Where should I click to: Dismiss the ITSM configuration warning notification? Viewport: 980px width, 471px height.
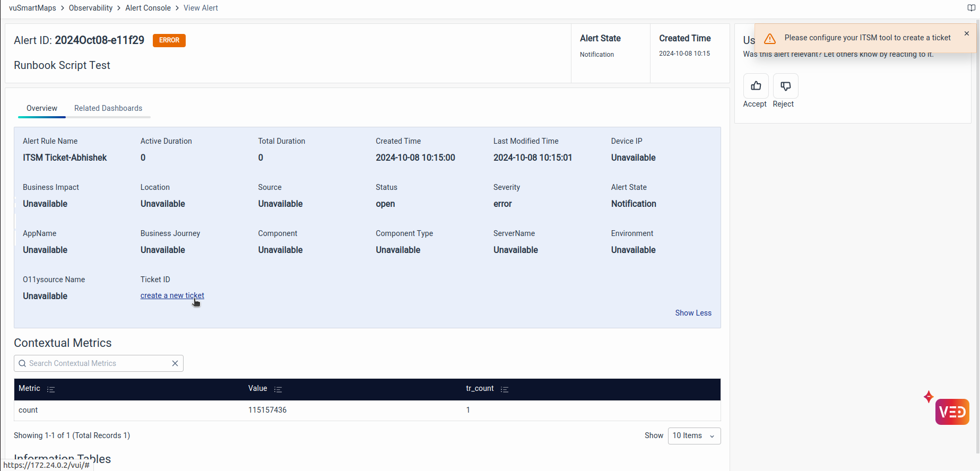tap(966, 33)
